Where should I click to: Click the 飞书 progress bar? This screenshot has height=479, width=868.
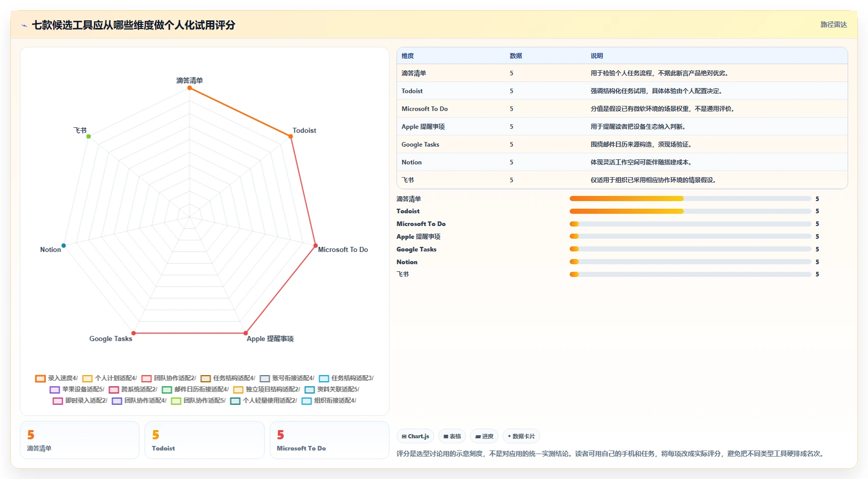(x=690, y=274)
